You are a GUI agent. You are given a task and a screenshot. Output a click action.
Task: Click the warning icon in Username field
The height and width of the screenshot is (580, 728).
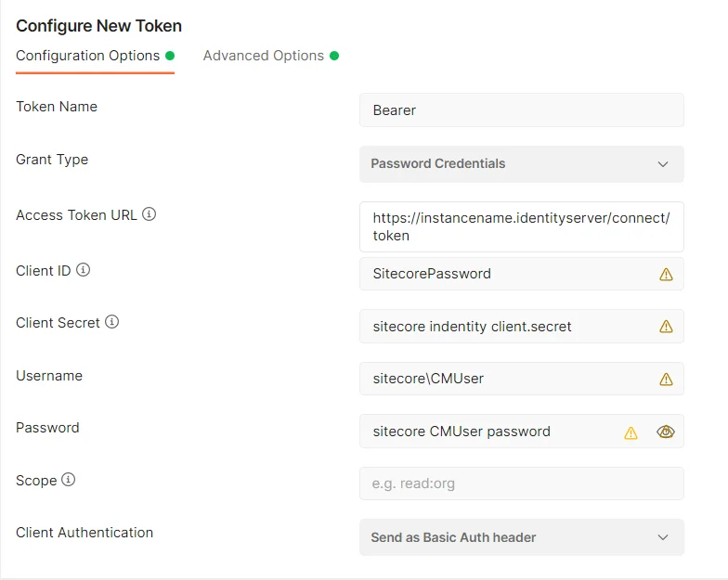[x=667, y=379]
